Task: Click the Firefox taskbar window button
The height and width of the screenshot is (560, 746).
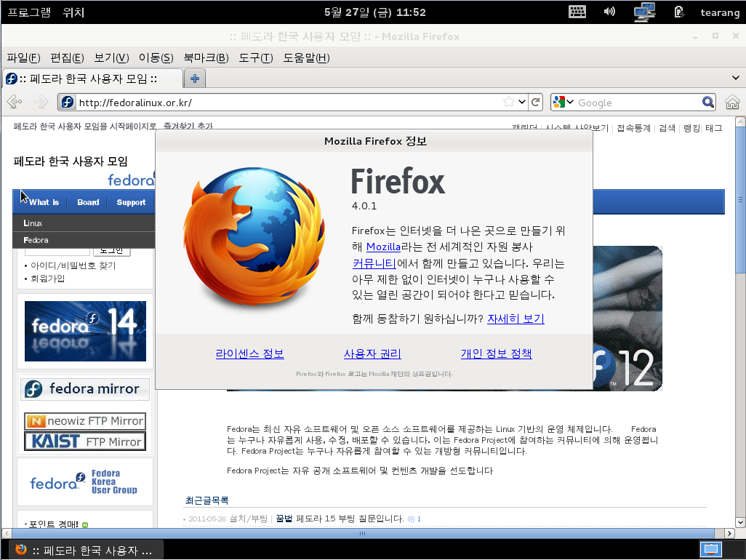Action: pyautogui.click(x=86, y=550)
